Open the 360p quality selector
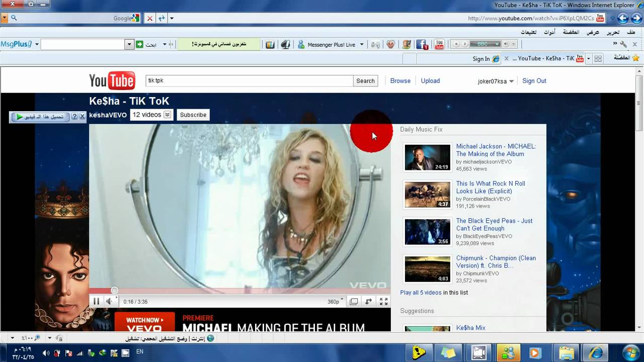The height and width of the screenshot is (362, 644). (x=336, y=302)
